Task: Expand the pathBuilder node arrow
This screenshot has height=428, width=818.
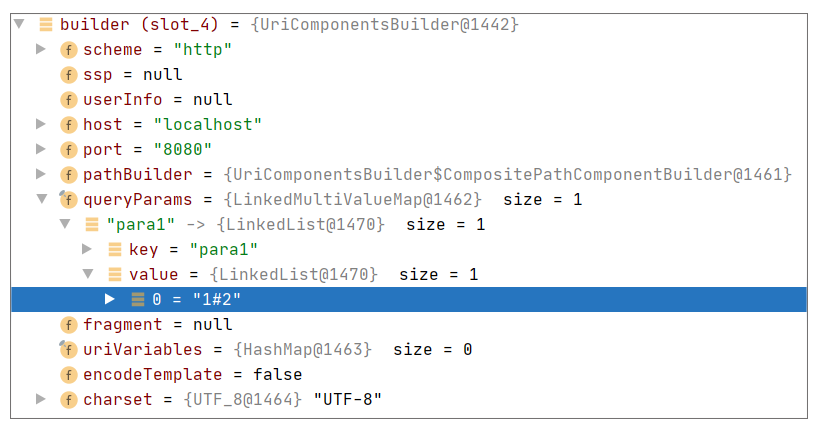Action: coord(41,174)
